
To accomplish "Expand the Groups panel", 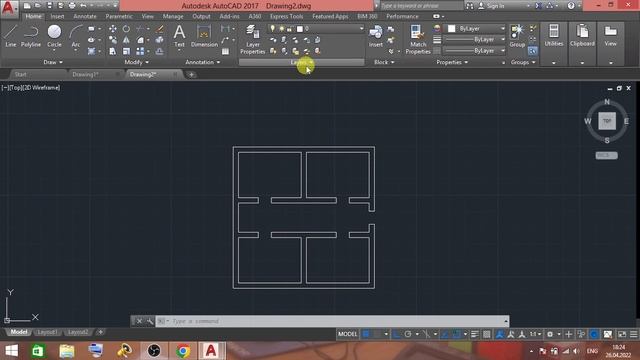I will click(523, 62).
